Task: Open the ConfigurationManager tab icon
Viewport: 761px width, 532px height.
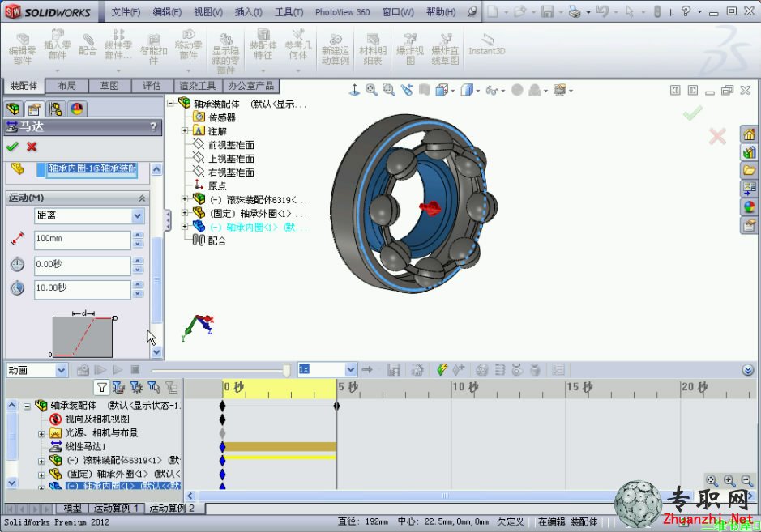Action: (55, 109)
